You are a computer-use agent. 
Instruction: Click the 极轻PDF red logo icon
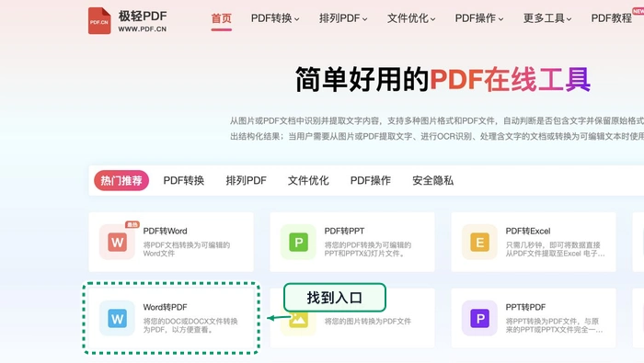point(99,21)
